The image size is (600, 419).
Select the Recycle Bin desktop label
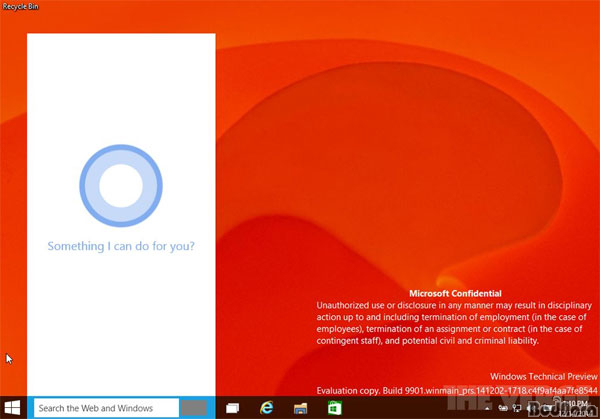[20, 7]
